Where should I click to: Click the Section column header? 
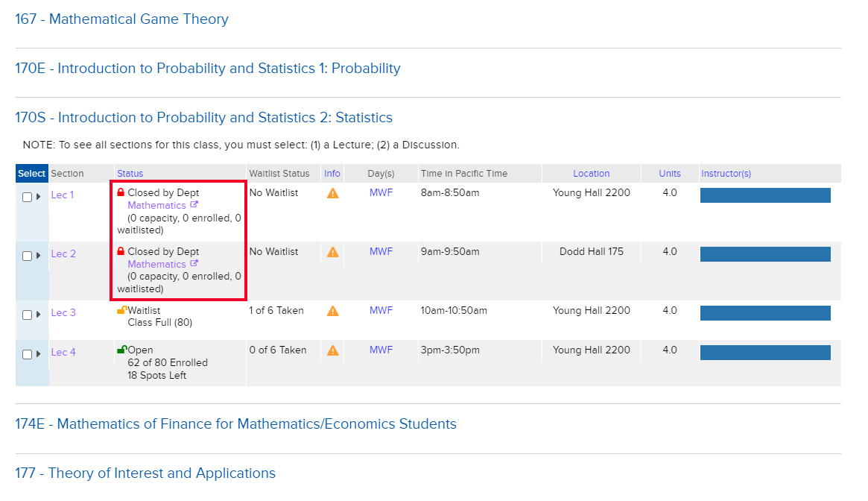tap(68, 174)
